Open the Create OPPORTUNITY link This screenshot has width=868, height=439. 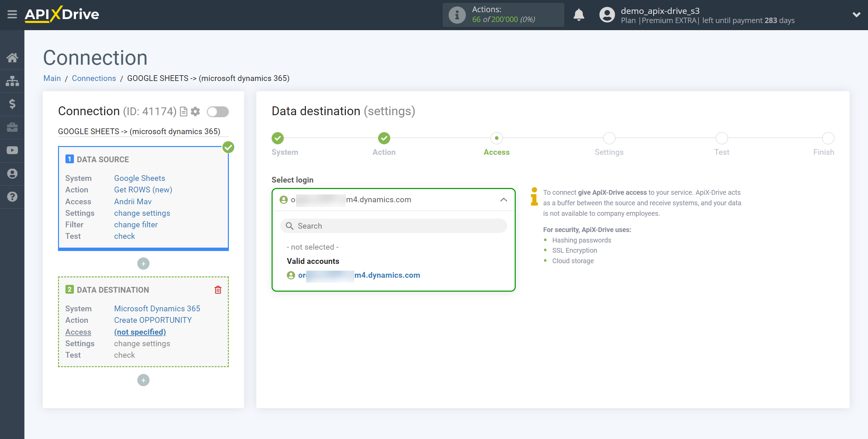(x=153, y=320)
